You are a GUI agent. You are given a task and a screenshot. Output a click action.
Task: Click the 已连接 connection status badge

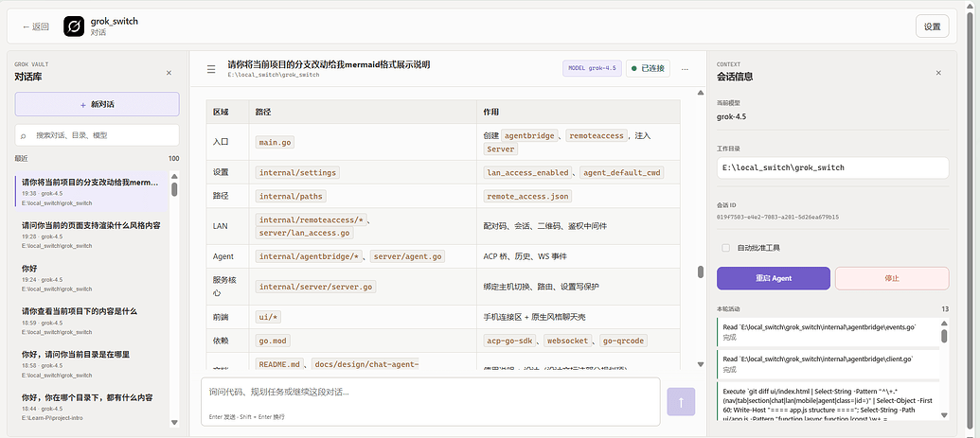648,68
